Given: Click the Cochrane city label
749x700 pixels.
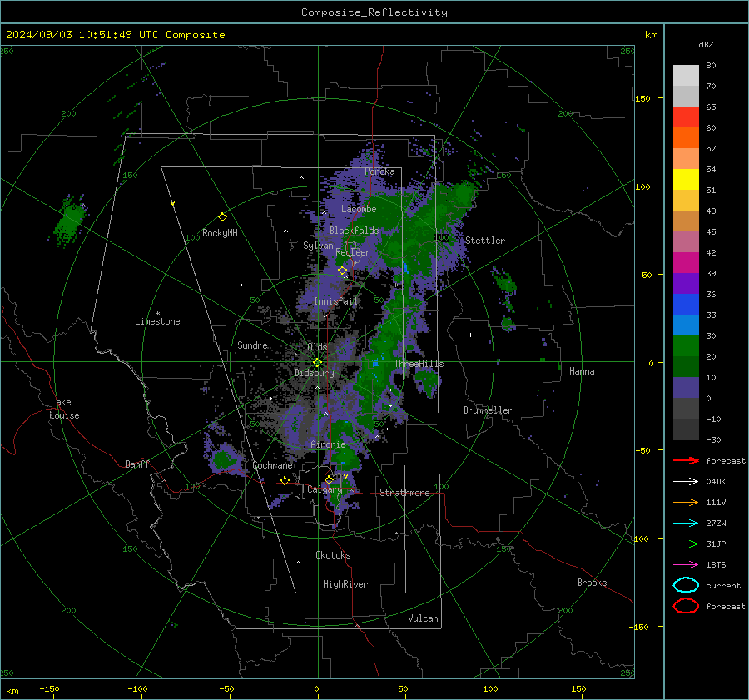Looking at the screenshot, I should (272, 465).
